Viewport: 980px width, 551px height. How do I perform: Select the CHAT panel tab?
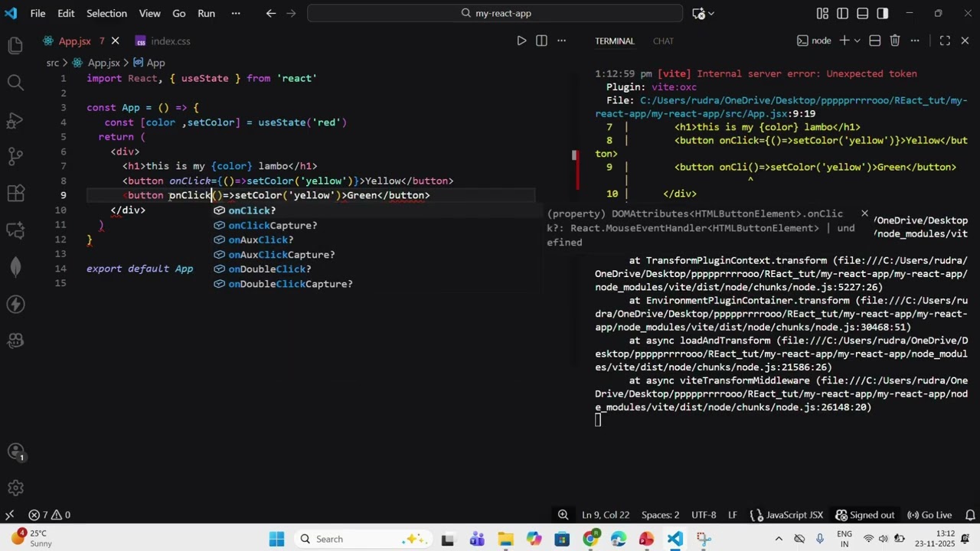[x=663, y=41]
